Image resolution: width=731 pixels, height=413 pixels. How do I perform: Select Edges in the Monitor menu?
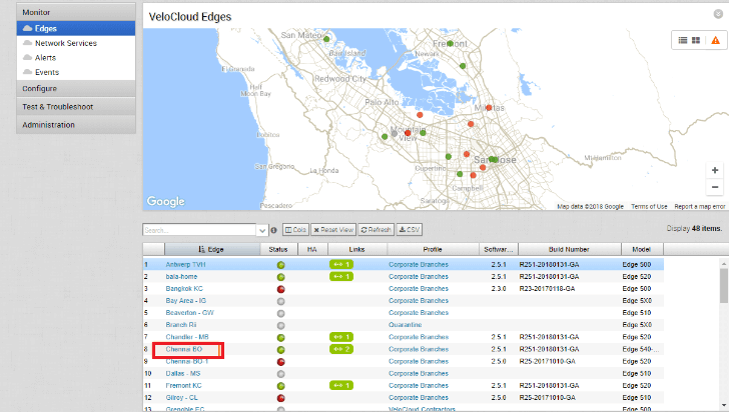click(x=76, y=28)
